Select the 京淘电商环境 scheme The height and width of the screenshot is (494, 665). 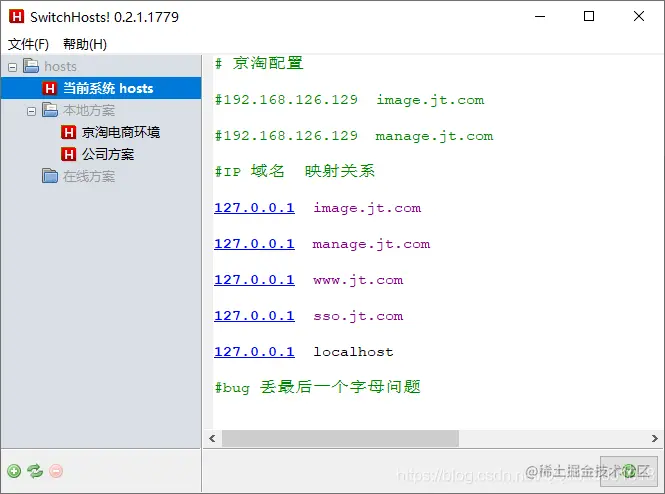121,132
